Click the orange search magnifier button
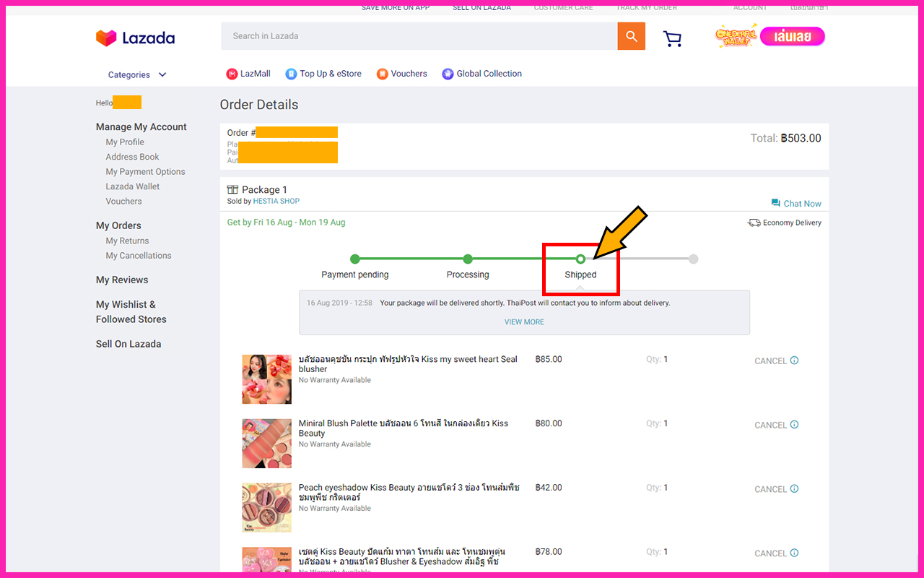The image size is (924, 578). pos(631,36)
